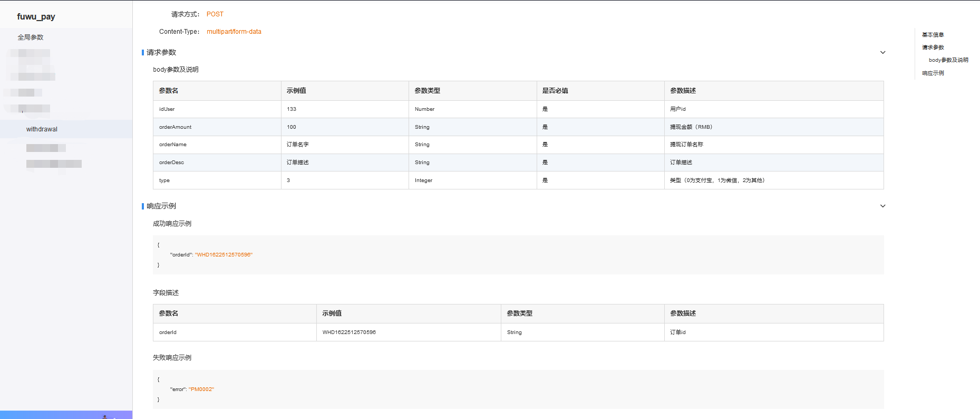Click the 订单名字 example value cell

pyautogui.click(x=345, y=145)
